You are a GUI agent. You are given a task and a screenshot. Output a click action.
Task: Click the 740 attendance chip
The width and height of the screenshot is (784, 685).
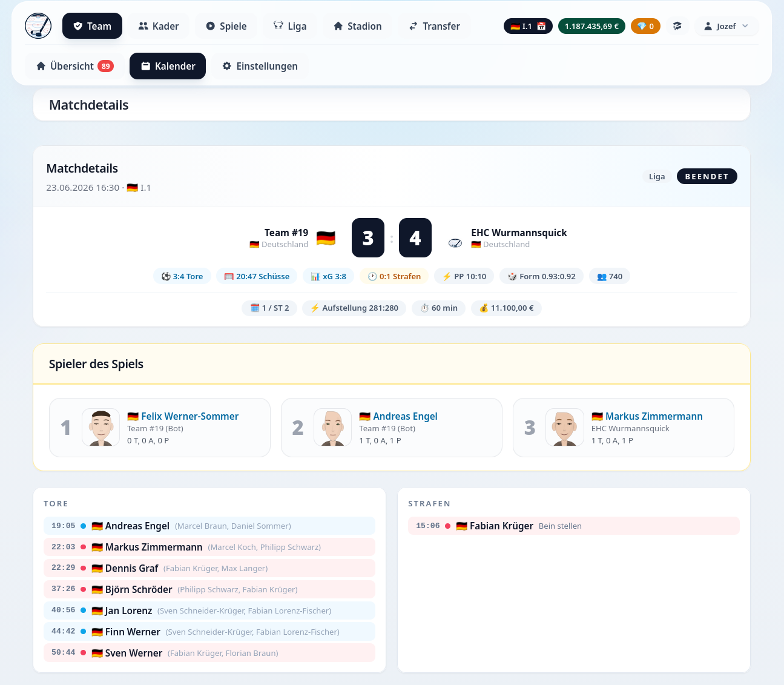click(610, 276)
